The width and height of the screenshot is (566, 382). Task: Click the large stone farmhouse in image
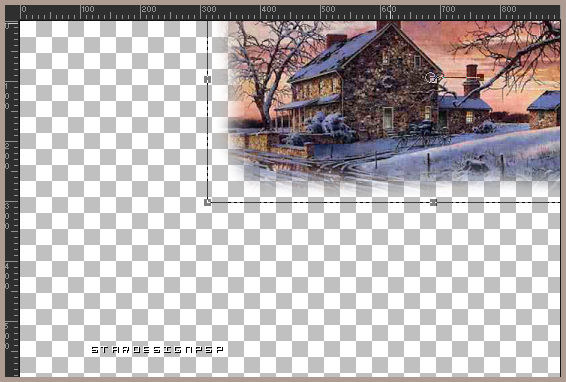[x=365, y=83]
